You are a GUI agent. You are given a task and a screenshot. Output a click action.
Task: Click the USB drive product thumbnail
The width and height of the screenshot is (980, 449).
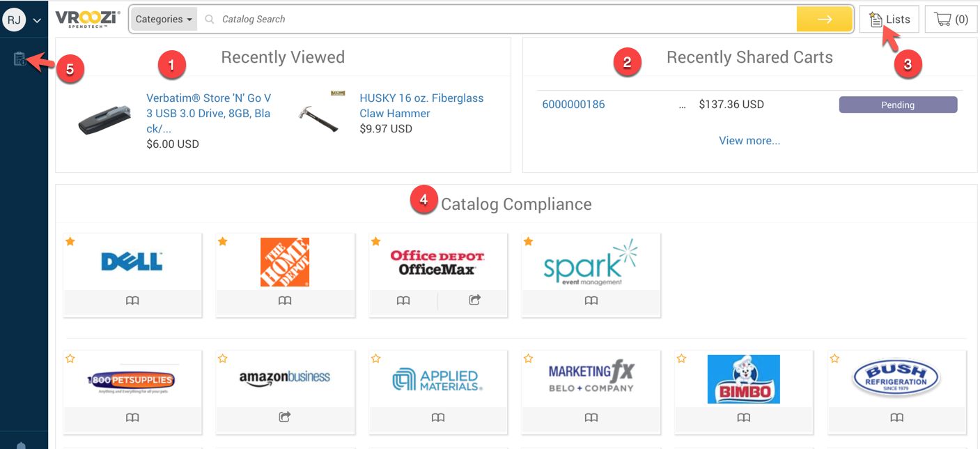104,120
